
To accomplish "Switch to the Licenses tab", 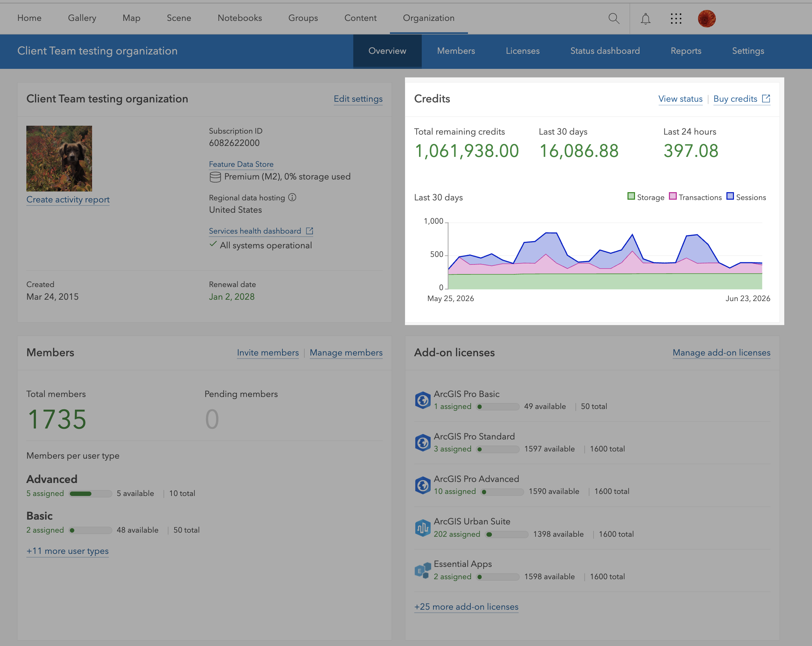I will 522,51.
